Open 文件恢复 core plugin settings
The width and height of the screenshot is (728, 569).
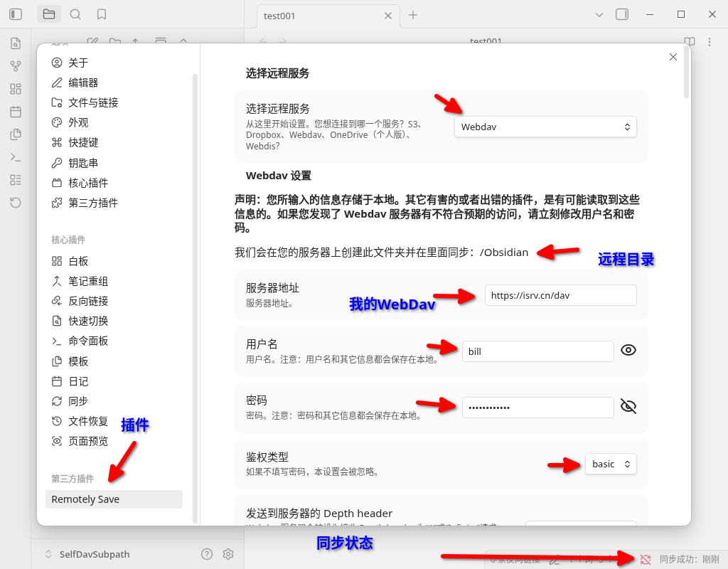114,421
